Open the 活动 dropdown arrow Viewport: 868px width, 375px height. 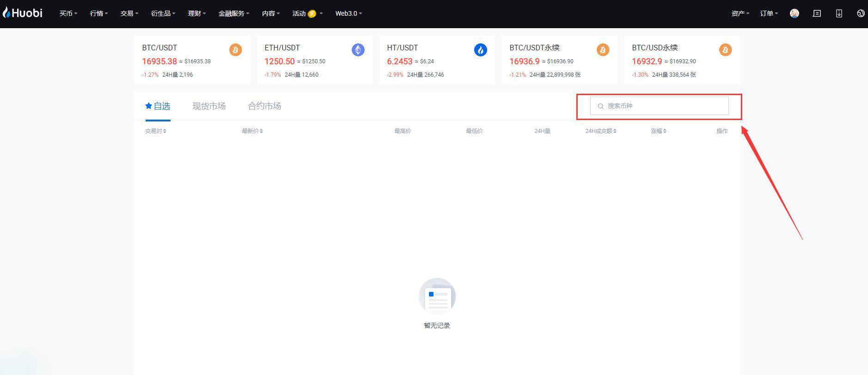click(x=321, y=13)
